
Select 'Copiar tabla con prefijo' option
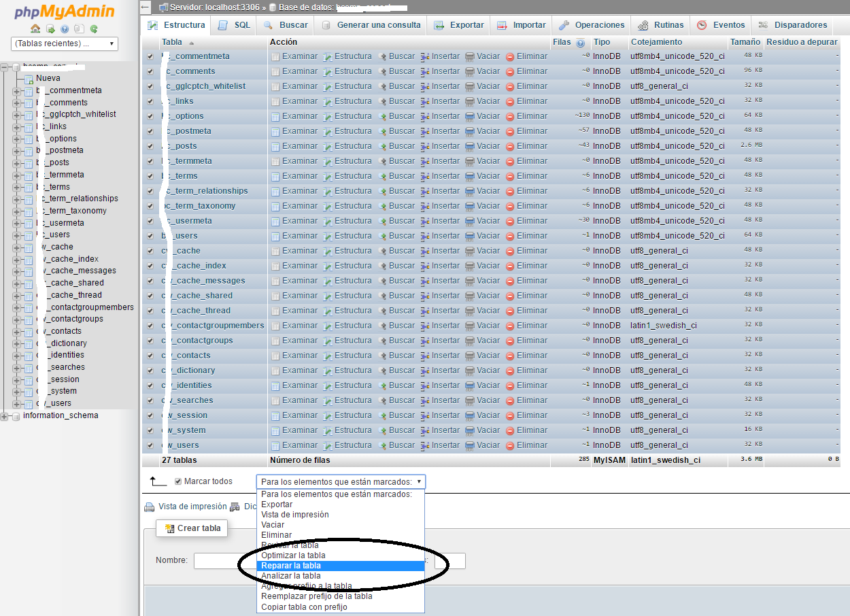point(341,607)
